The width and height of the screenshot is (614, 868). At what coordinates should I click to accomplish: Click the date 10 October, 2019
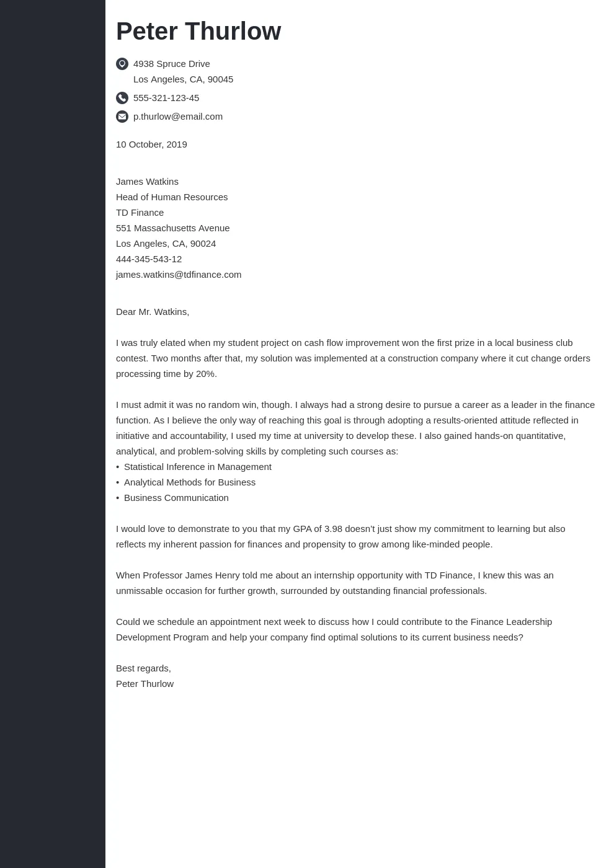pos(151,144)
